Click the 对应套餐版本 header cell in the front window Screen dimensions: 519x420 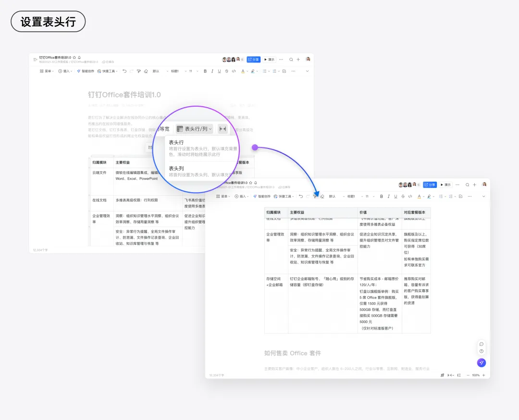point(416,212)
